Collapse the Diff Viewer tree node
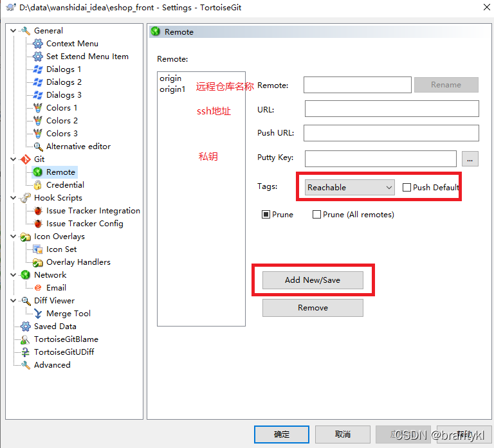 coord(14,301)
